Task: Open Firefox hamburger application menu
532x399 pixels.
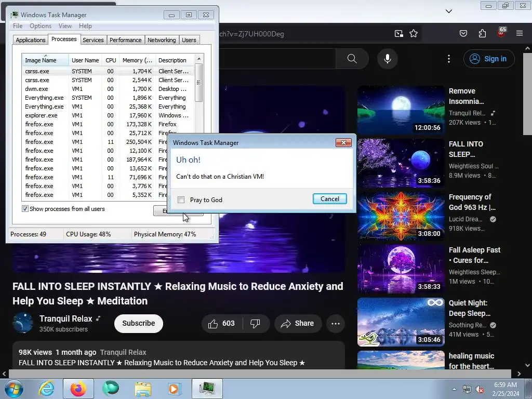Action: 520,33
